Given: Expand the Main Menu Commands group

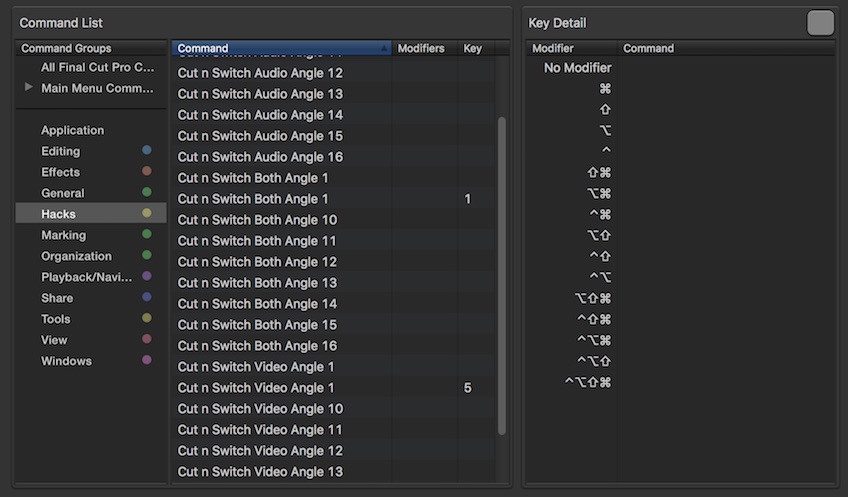Looking at the screenshot, I should [x=29, y=88].
